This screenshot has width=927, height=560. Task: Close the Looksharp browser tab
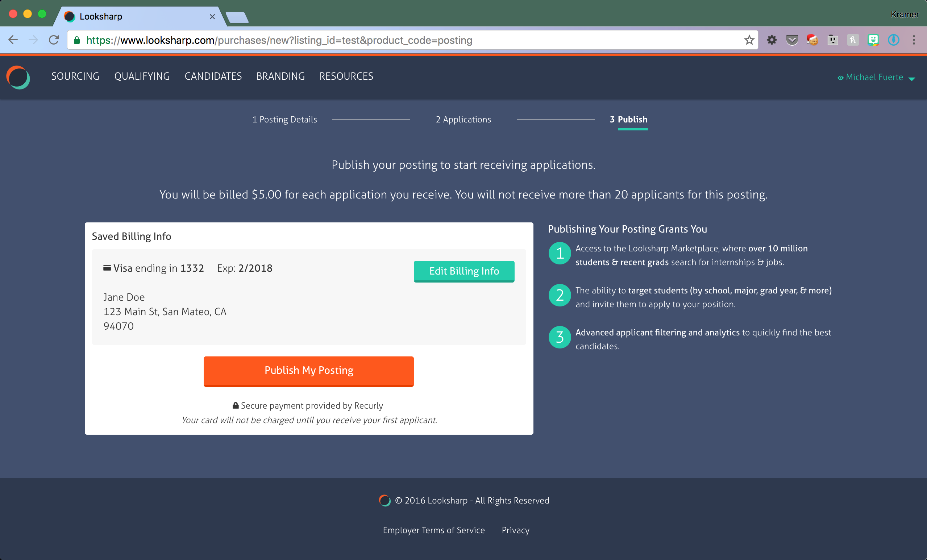[212, 17]
